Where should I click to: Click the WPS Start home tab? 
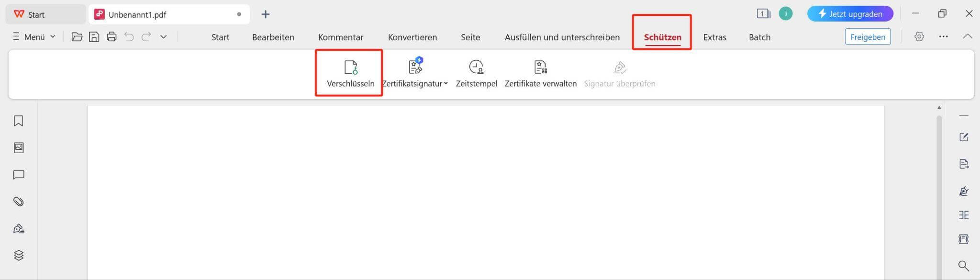tap(45, 14)
